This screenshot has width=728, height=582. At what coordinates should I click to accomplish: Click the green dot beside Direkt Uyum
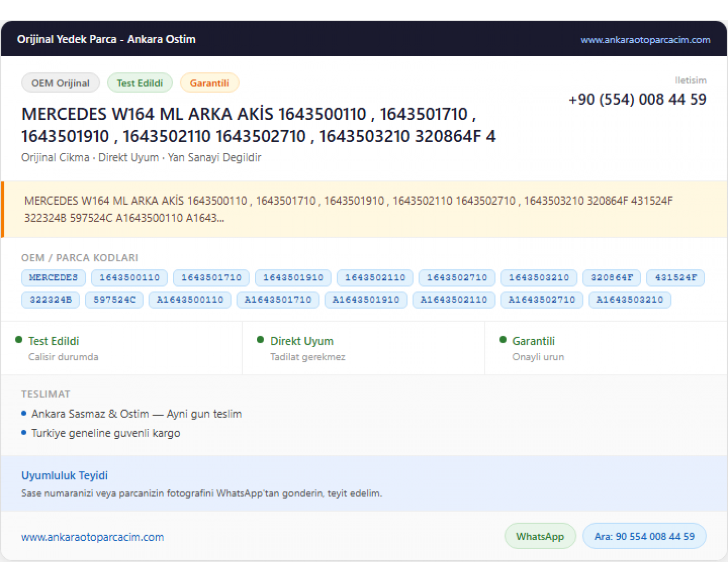point(260,339)
